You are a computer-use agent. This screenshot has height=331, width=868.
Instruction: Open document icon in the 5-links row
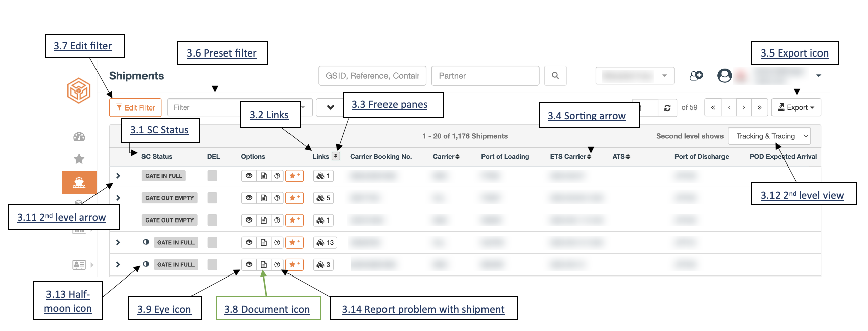(264, 198)
